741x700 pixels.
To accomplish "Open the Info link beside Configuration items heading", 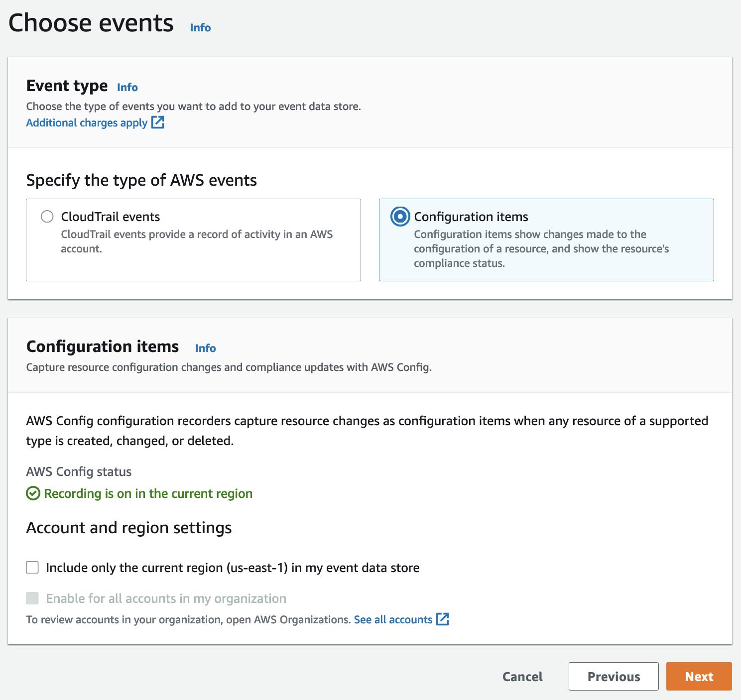I will (205, 348).
